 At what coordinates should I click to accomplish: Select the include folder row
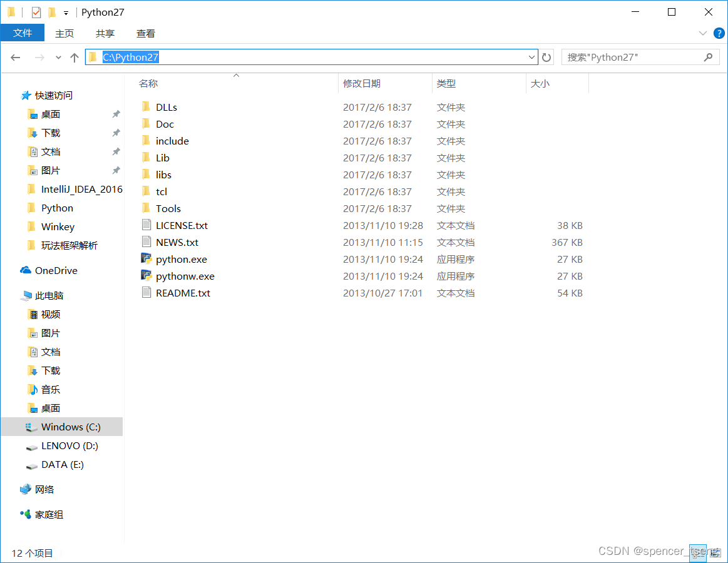click(x=362, y=141)
